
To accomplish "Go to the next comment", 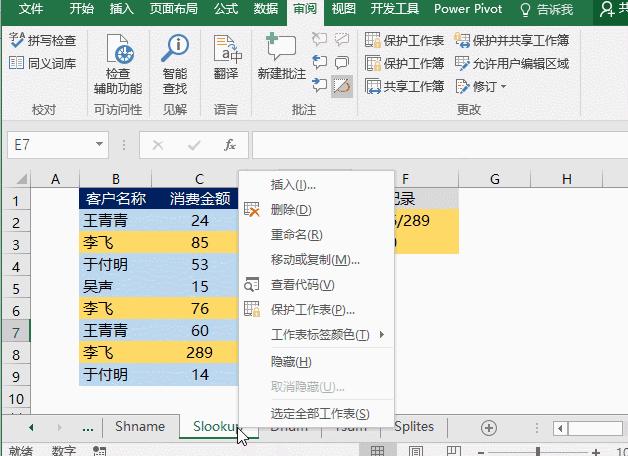I will coord(319,86).
